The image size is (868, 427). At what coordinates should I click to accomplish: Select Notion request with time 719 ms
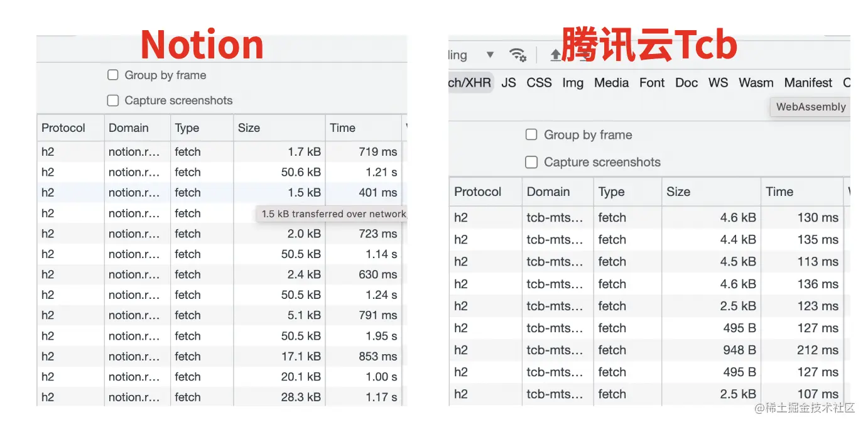pyautogui.click(x=222, y=151)
